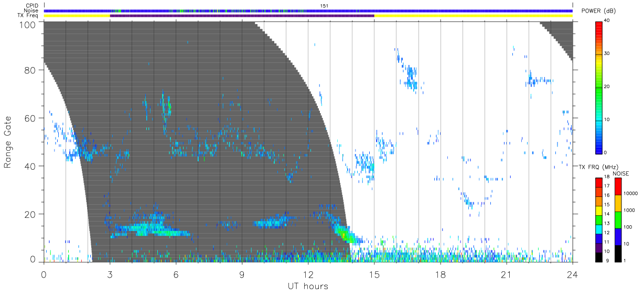Click the Noise row label
644x297 pixels.
(x=31, y=10)
